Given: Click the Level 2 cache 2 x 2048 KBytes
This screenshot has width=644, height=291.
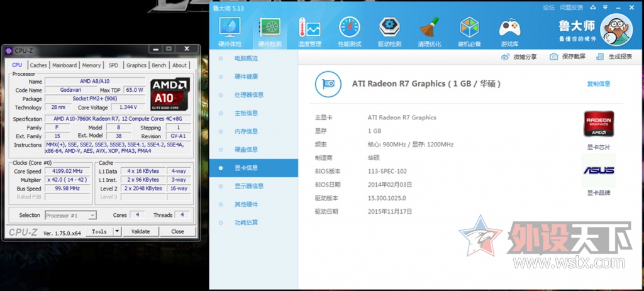Looking at the screenshot, I should tap(143, 189).
